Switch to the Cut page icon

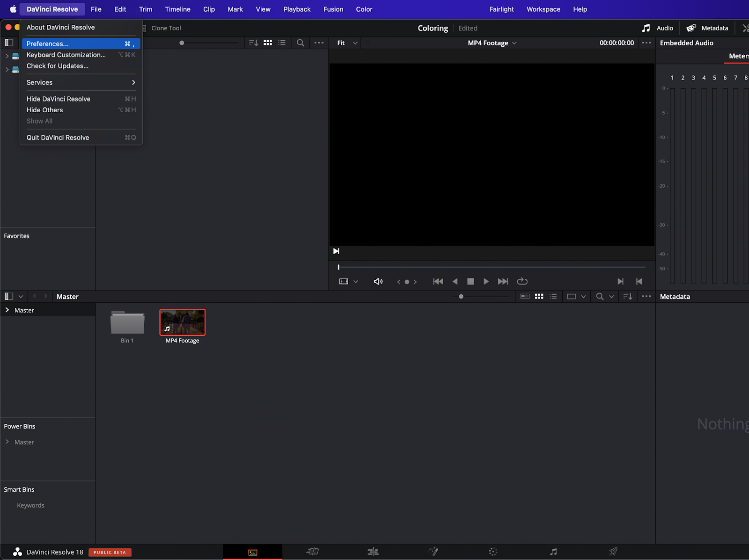312,552
